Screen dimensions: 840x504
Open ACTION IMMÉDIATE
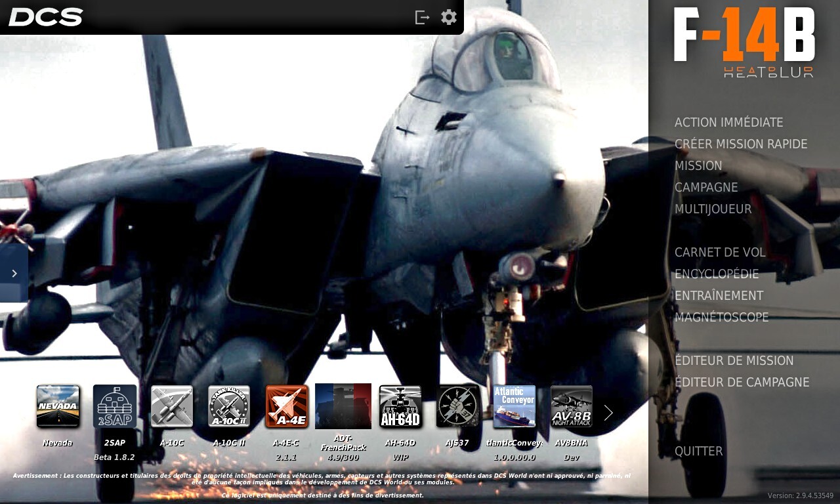click(729, 123)
